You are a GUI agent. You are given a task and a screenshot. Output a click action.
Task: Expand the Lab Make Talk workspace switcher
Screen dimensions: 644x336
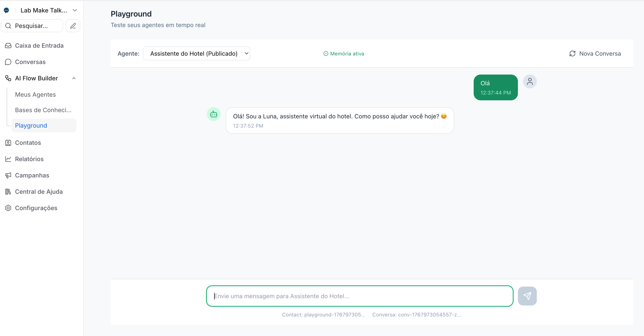pyautogui.click(x=75, y=10)
